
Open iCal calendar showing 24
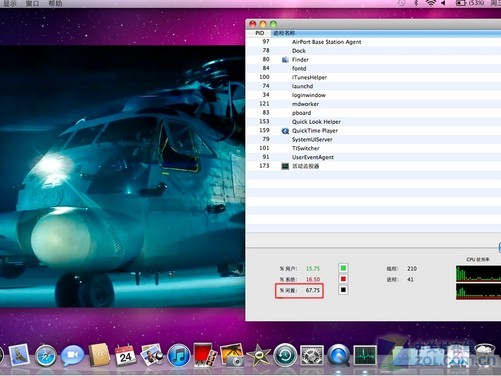pos(125,355)
